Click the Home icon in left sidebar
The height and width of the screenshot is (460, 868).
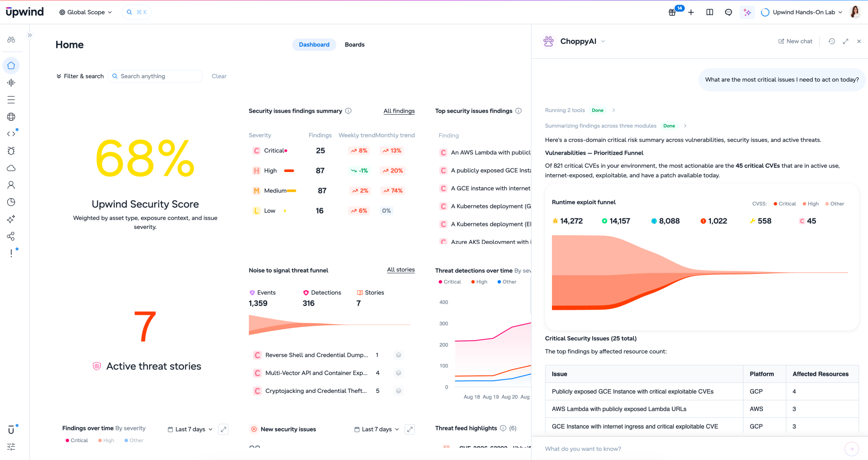[11, 65]
